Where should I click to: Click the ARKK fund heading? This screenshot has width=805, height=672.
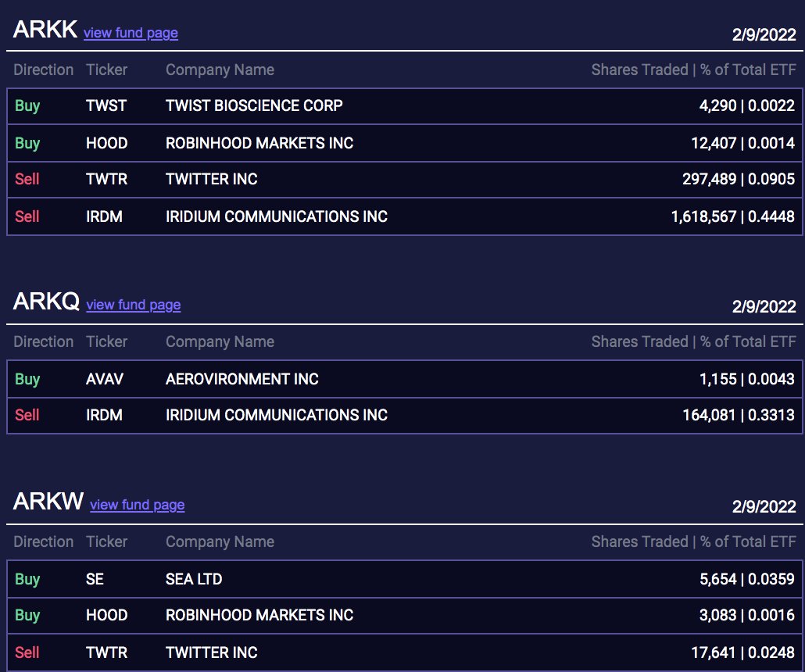45,30
